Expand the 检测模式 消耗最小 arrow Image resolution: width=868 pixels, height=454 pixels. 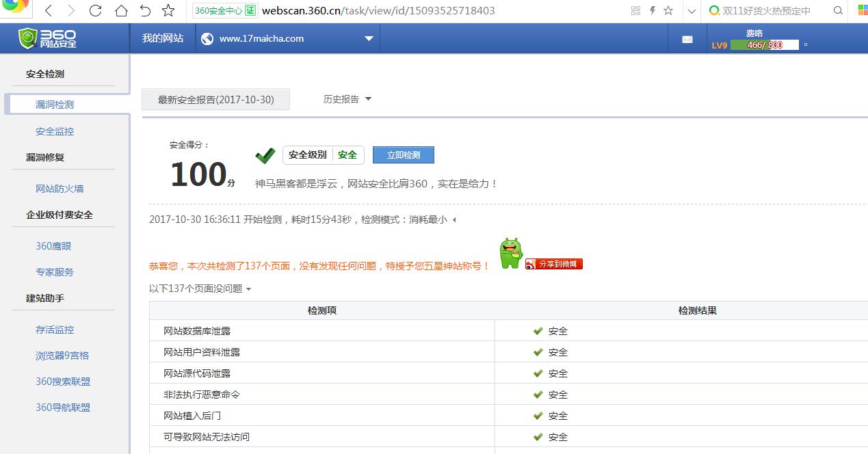coord(454,220)
